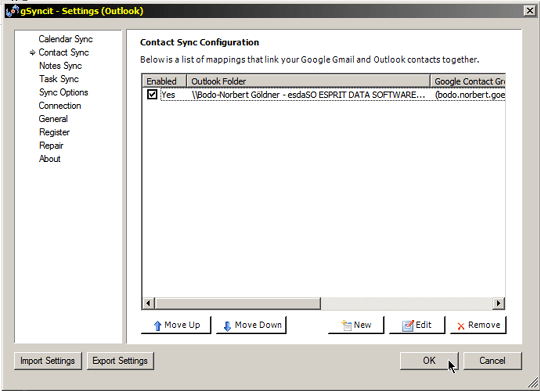Click the Google Contact Group column header
The height and width of the screenshot is (391, 540).
pyautogui.click(x=468, y=81)
